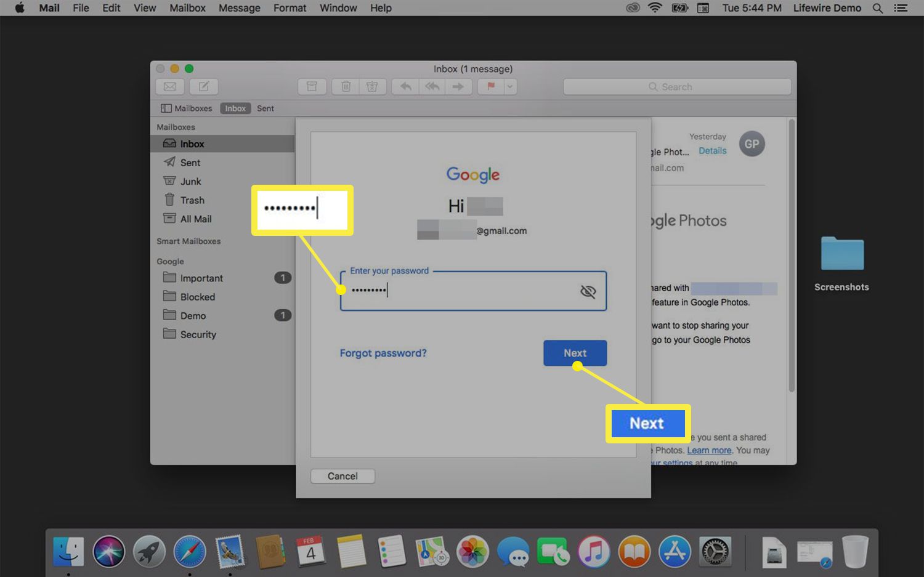
Task: Reply all using the double arrow icon
Action: coord(432,87)
